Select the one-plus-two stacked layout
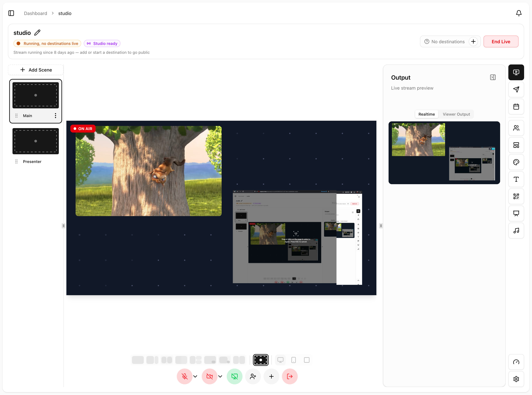532x395 pixels. tap(196, 360)
